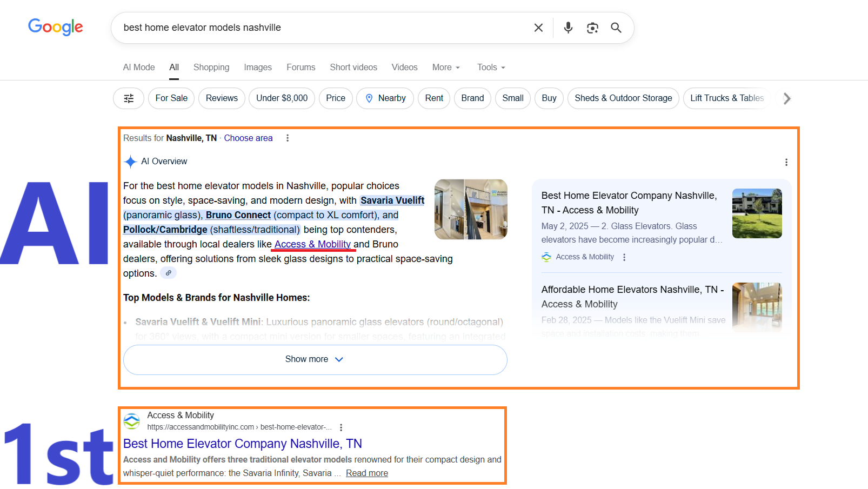868x489 pixels.
Task: Switch to AI Mode tab
Action: 139,68
